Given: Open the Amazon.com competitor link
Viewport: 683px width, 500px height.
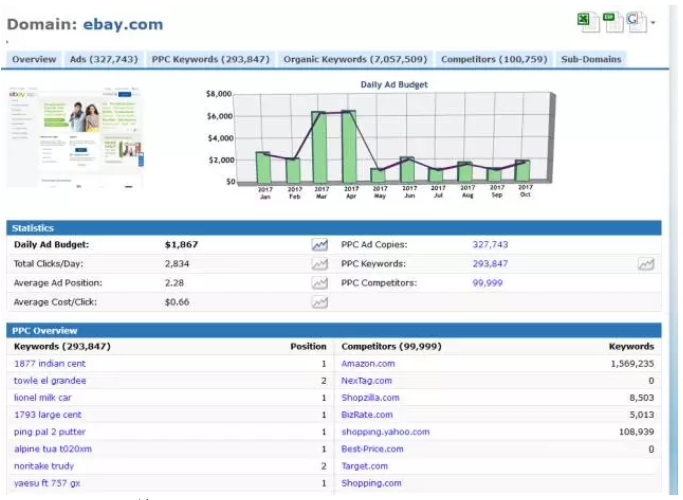Looking at the screenshot, I should click(x=368, y=364).
